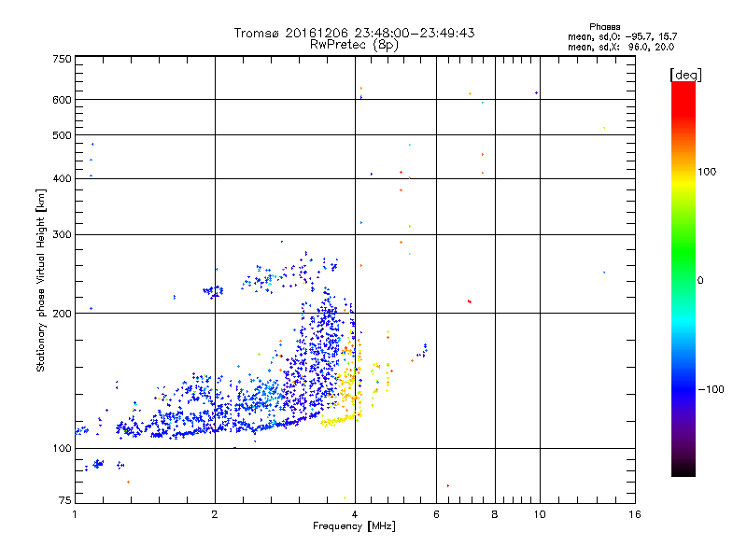Click the y-axis '500' tick label
The height and width of the screenshot is (560, 747).
coord(62,135)
